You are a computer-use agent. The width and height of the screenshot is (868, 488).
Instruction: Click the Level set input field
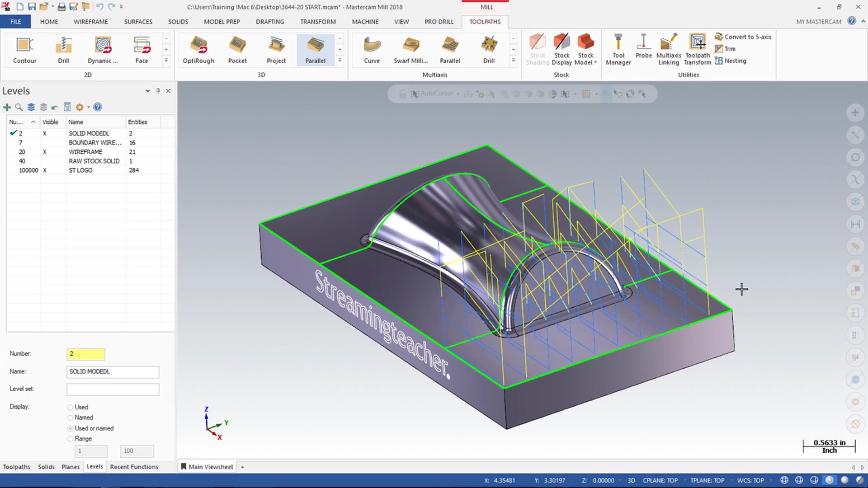113,389
